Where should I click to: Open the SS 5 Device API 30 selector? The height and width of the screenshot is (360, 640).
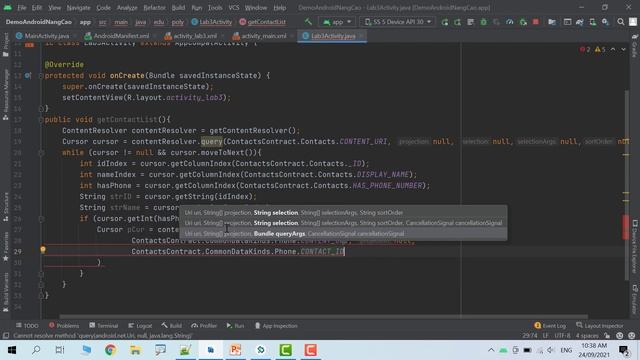[x=398, y=22]
